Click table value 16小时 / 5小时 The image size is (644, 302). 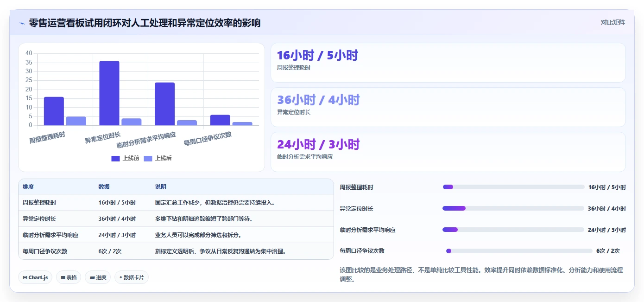(x=117, y=203)
